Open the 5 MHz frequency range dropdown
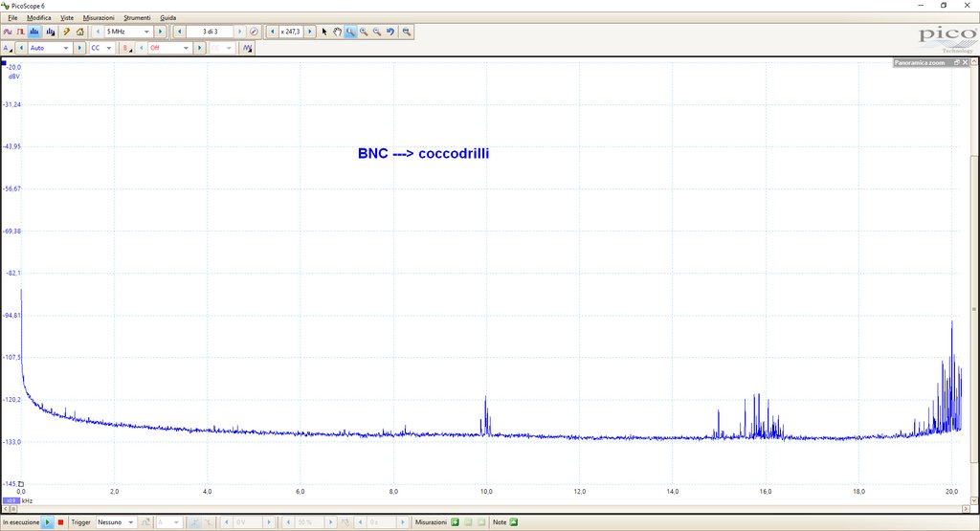Image resolution: width=980 pixels, height=531 pixels. click(x=129, y=32)
